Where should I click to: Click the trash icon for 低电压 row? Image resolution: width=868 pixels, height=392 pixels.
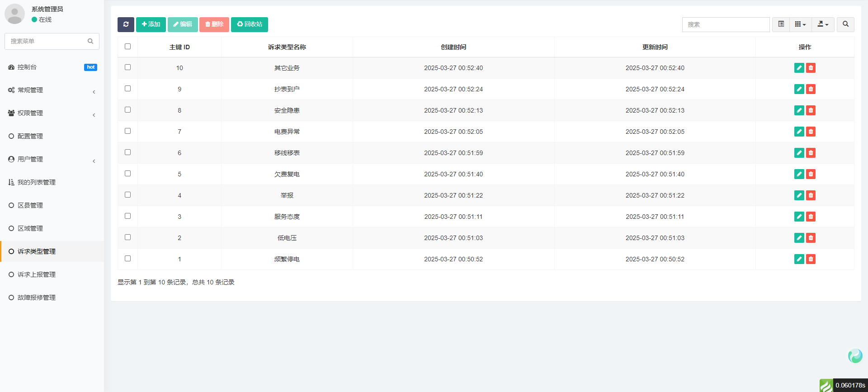click(811, 238)
